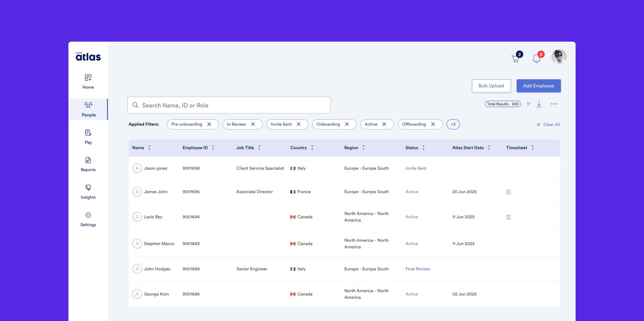Image resolution: width=644 pixels, height=321 pixels.
Task: Open James John's timesheet icon
Action: [x=508, y=192]
